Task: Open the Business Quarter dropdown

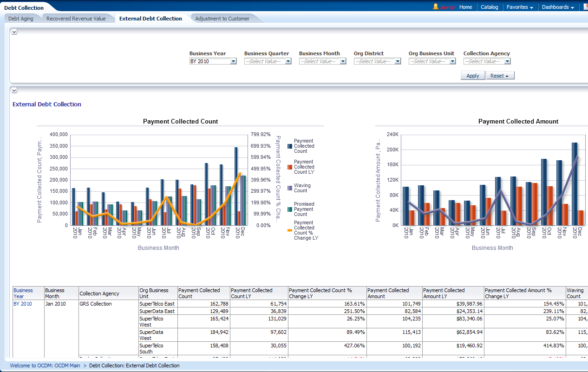Action: [288, 61]
